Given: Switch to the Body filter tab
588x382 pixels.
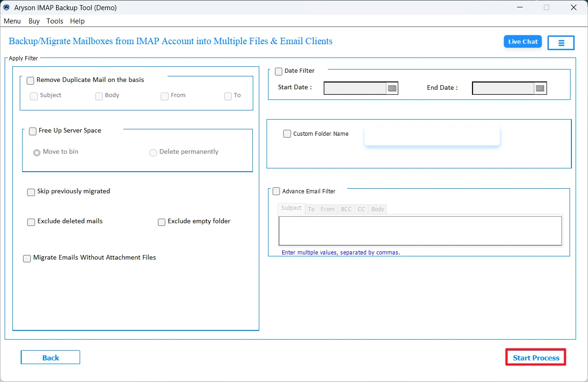Looking at the screenshot, I should (378, 209).
